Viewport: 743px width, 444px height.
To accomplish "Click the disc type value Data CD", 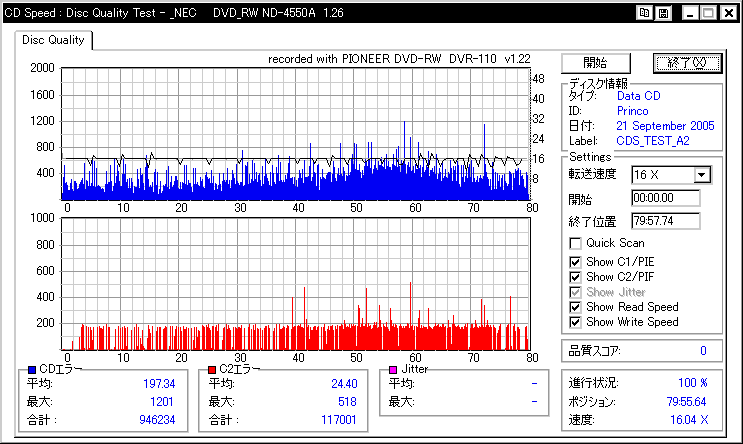I will point(638,96).
